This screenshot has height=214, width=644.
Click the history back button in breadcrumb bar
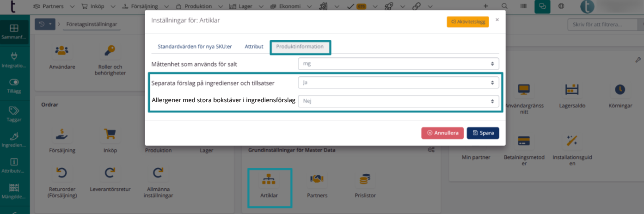coord(42,24)
